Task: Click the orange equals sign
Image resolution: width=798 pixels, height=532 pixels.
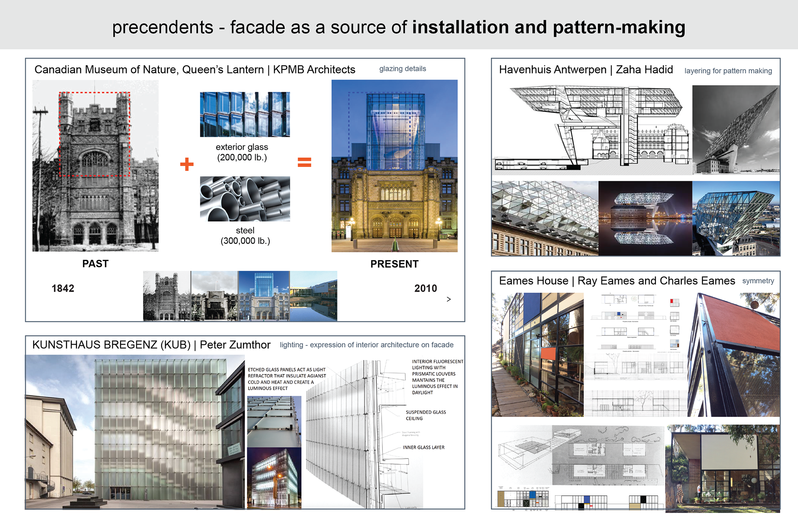Action: point(305,162)
